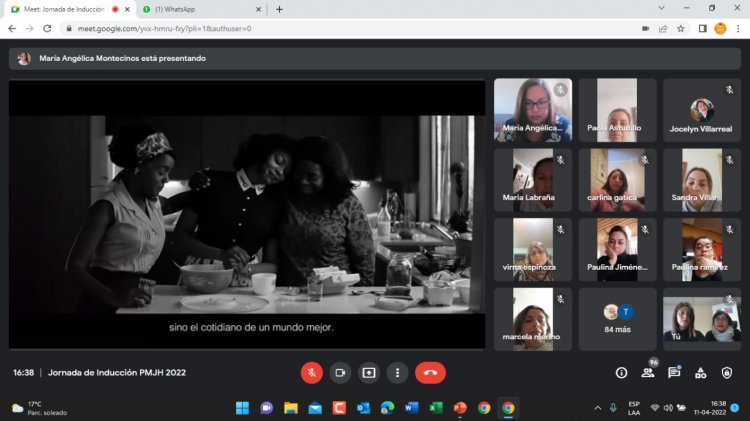Open network Wi-Fi tray icon
Screen dimensions: 750x421
point(655,408)
